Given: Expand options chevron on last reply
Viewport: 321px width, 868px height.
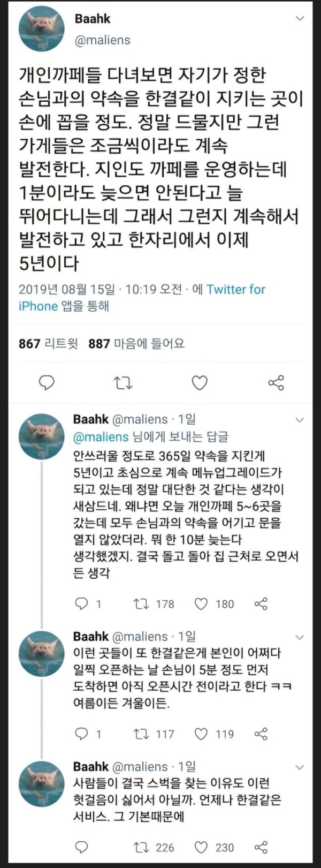Looking at the screenshot, I should click(300, 767).
